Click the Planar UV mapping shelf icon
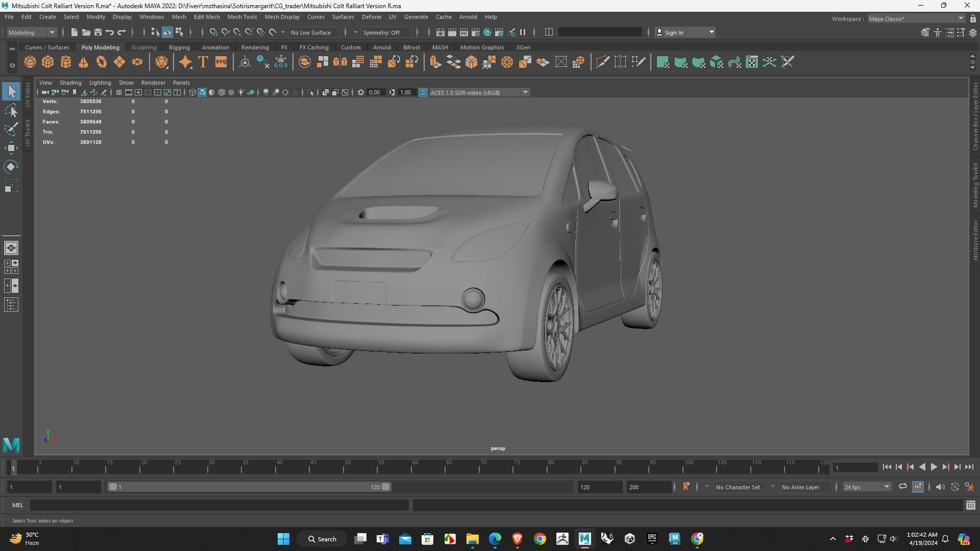The width and height of the screenshot is (980, 551). coord(663,62)
